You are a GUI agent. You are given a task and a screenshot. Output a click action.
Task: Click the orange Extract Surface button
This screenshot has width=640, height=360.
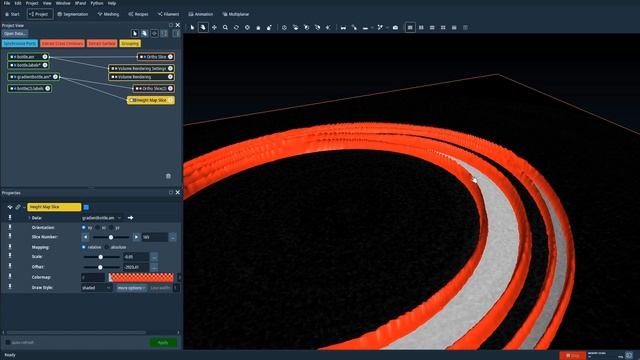pyautogui.click(x=102, y=43)
